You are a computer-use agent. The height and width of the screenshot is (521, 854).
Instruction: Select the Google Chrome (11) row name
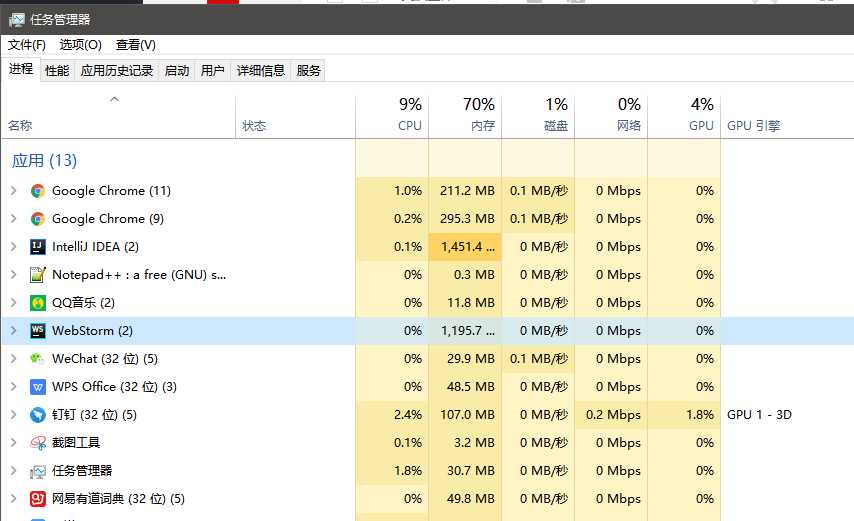pos(111,191)
